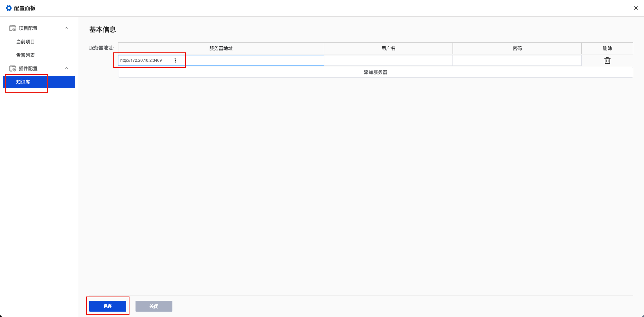Viewport: 644px width, 317px height.
Task: Click 添加服务器 to add a server row
Action: [x=375, y=72]
